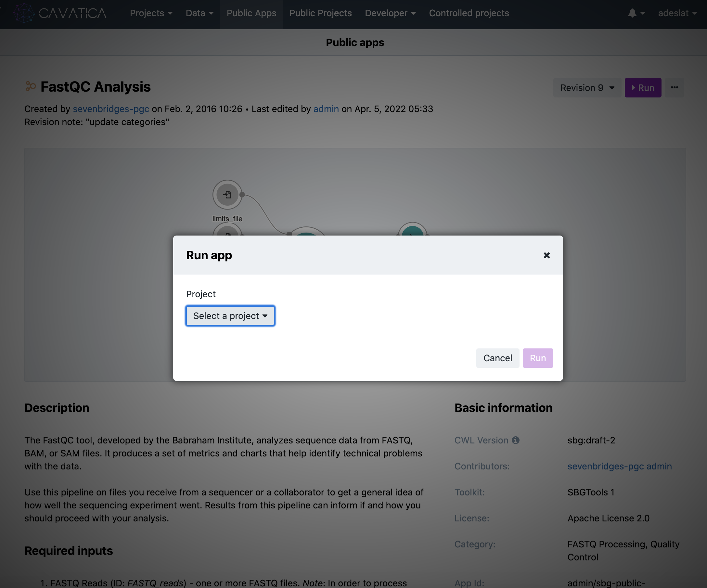Open the three-dots more options menu

674,88
